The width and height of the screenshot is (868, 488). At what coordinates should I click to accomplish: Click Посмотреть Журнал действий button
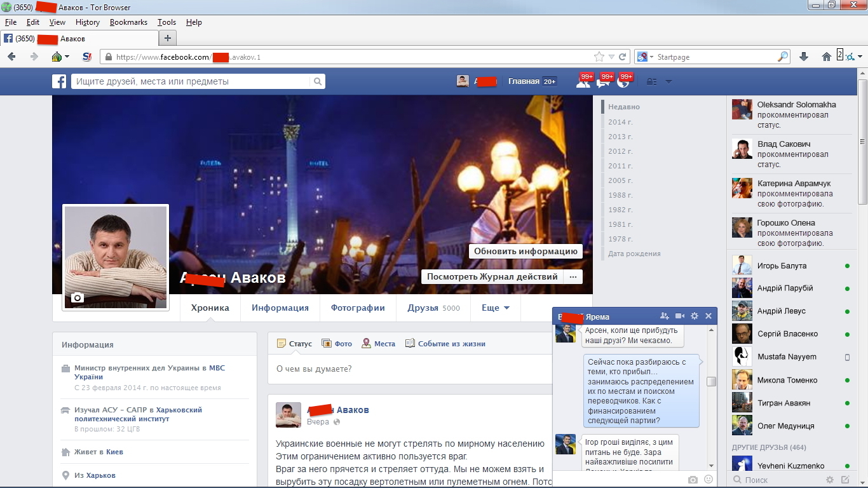click(492, 277)
